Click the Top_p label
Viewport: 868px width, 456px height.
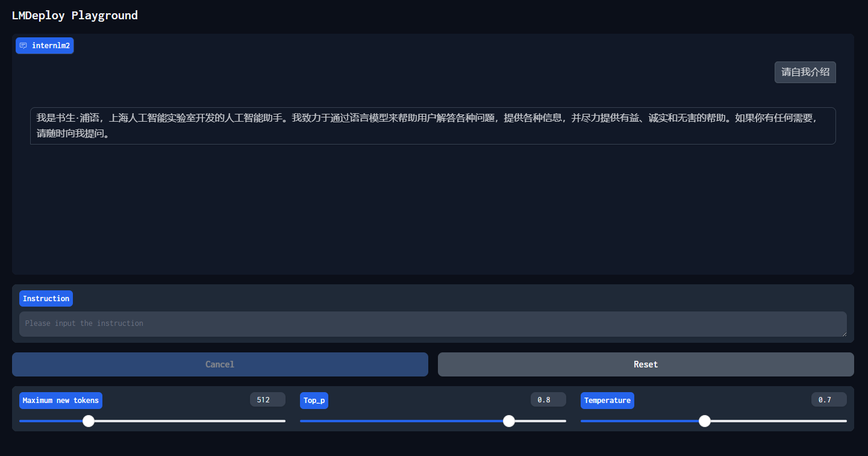point(314,401)
